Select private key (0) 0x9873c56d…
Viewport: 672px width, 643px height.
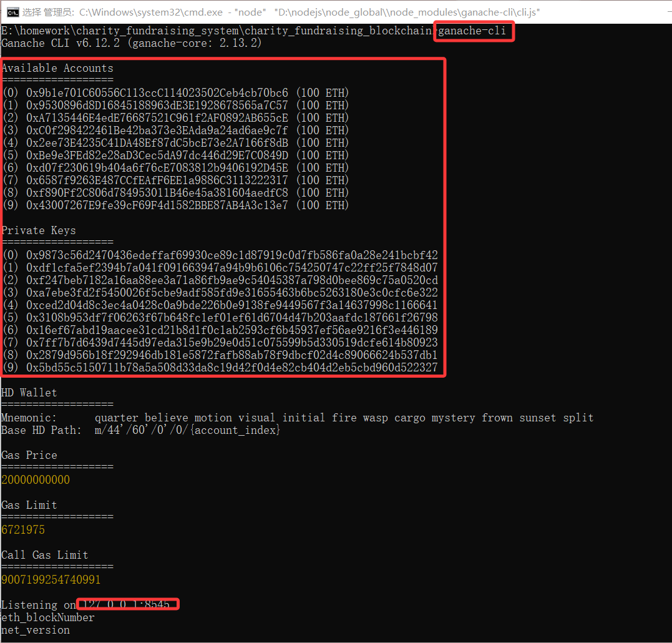(232, 255)
